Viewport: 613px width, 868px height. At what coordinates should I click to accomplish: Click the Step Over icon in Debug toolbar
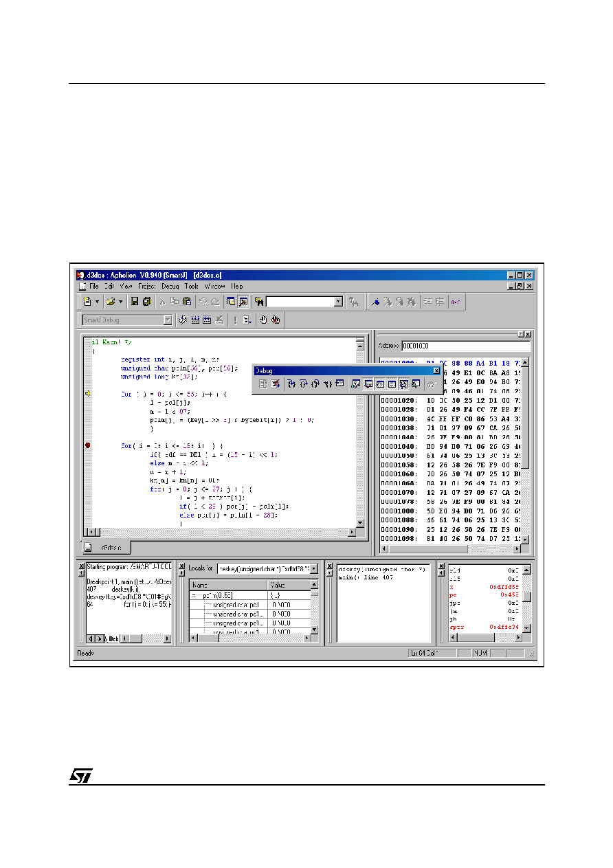(x=304, y=384)
